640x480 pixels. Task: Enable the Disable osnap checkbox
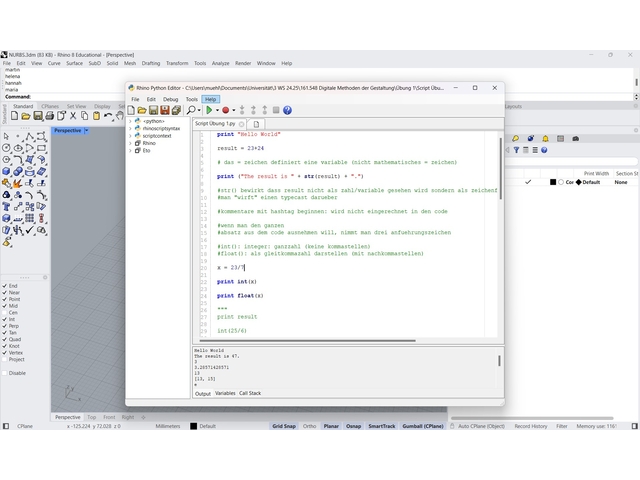[x=5, y=373]
